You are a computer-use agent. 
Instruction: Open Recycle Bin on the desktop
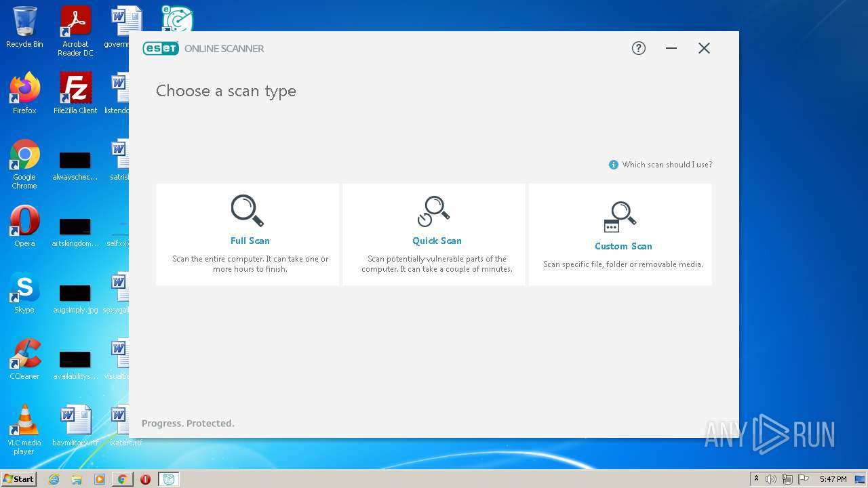tap(24, 27)
